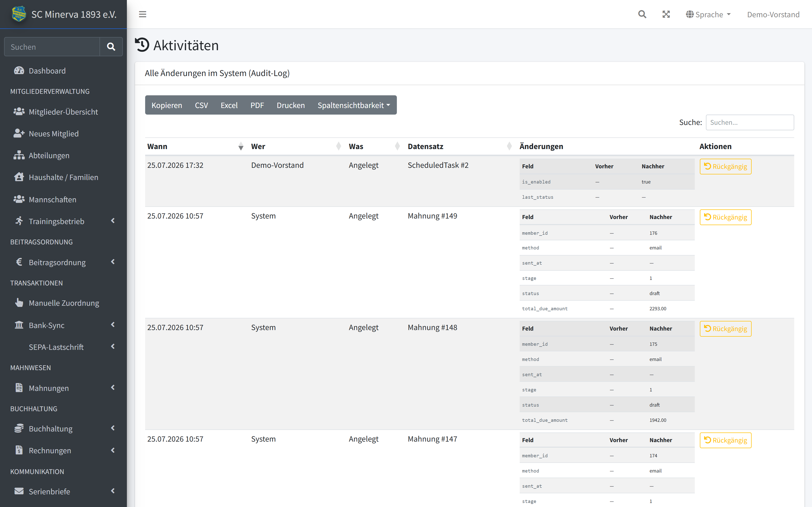Click the Abteilungen sitemap icon
The height and width of the screenshot is (507, 812).
click(x=19, y=155)
